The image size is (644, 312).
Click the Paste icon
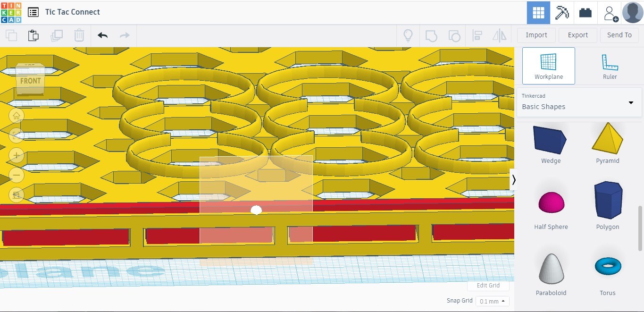pyautogui.click(x=33, y=35)
